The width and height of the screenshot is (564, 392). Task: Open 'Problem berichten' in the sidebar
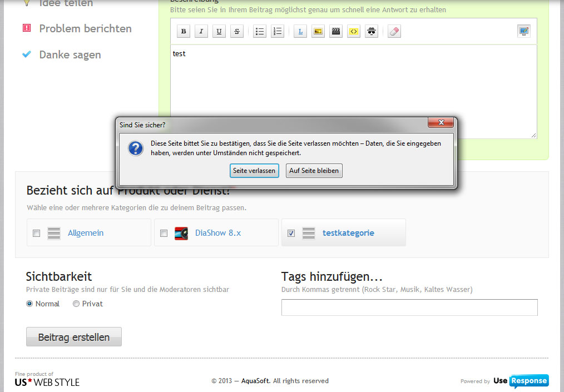tap(85, 28)
